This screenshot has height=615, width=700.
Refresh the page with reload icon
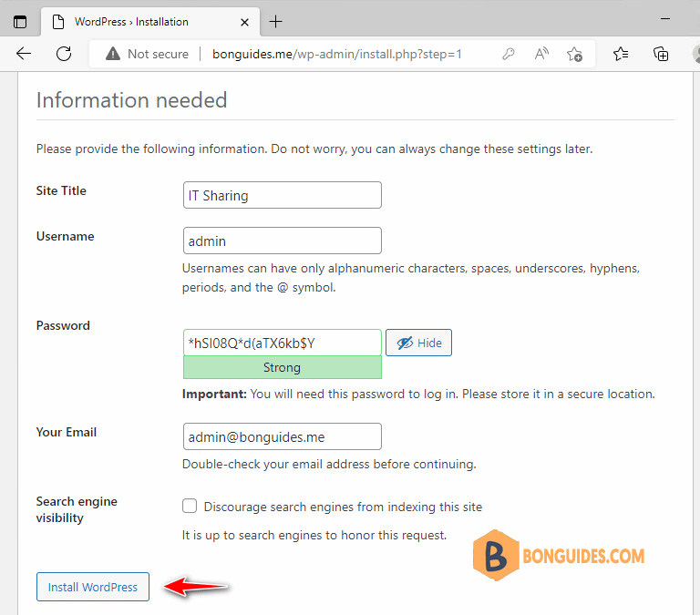64,54
